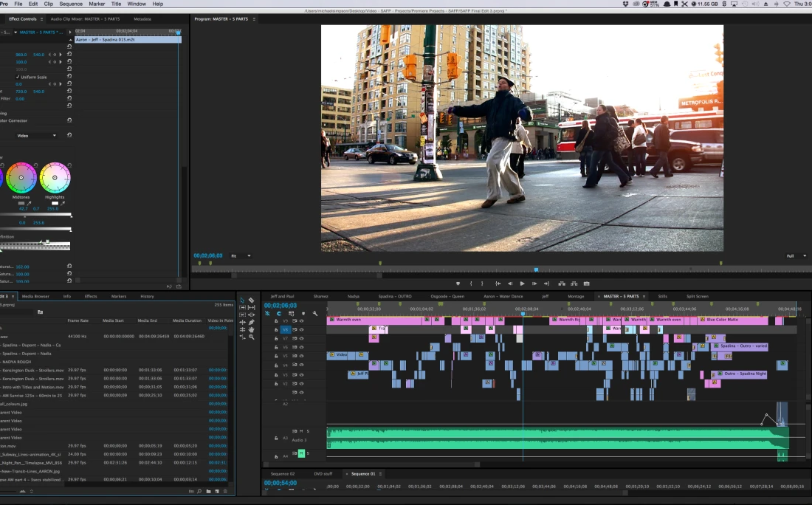Play the sequence in the program monitor
The width and height of the screenshot is (812, 505).
pos(523,284)
